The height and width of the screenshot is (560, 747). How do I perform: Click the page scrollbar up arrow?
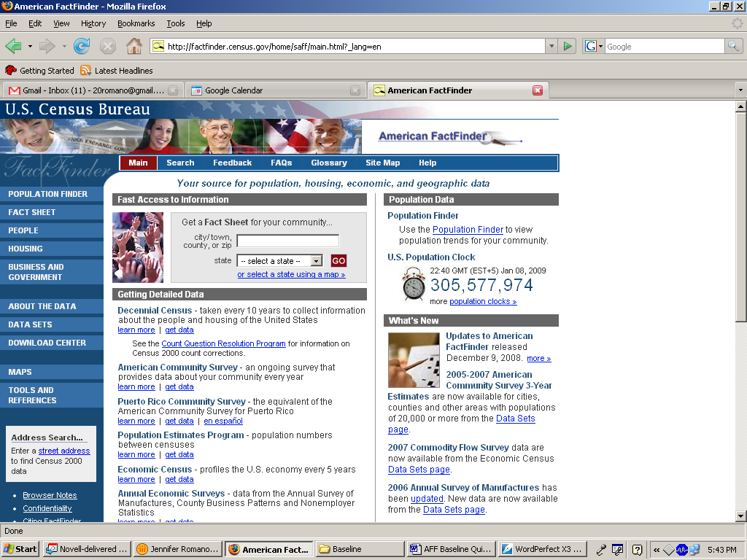740,106
